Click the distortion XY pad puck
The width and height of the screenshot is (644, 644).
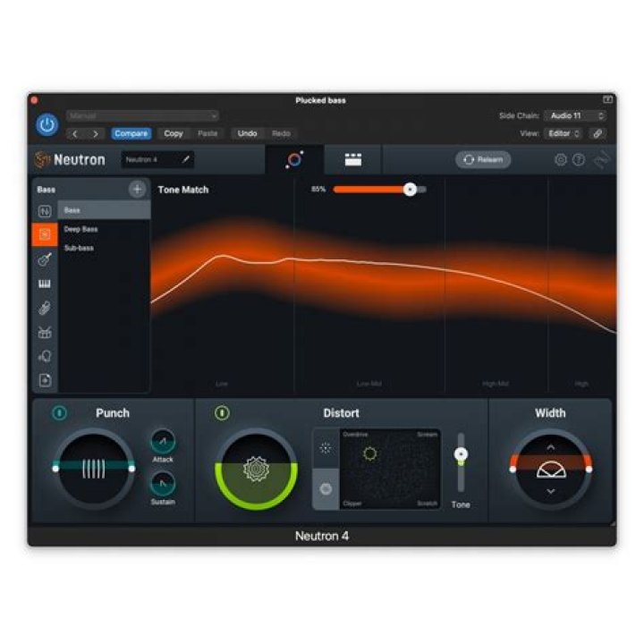tap(369, 453)
